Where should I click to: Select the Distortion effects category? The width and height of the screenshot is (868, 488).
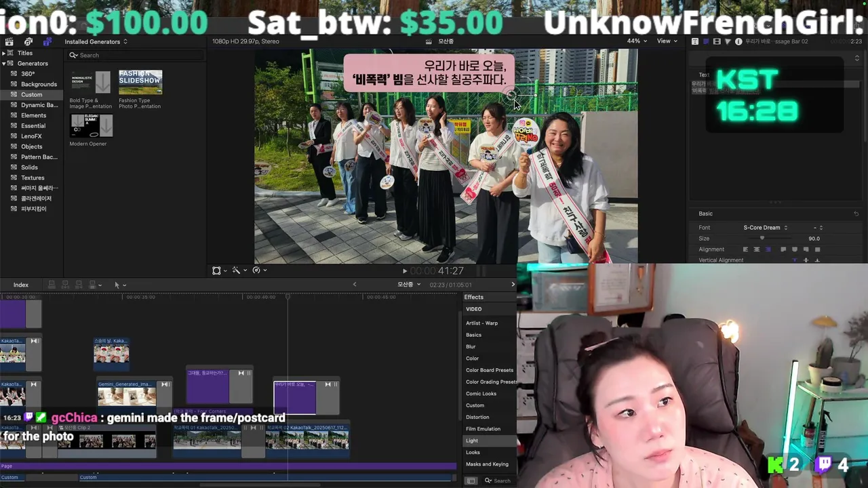[x=477, y=417]
